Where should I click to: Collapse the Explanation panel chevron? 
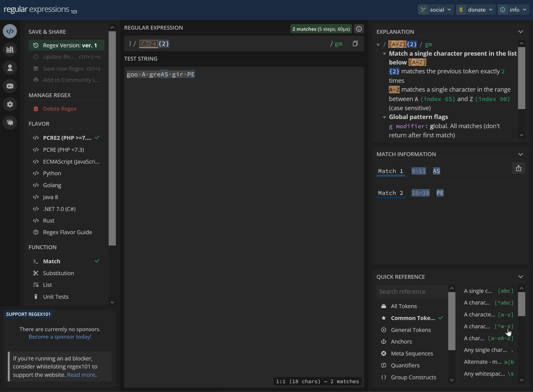tap(521, 32)
